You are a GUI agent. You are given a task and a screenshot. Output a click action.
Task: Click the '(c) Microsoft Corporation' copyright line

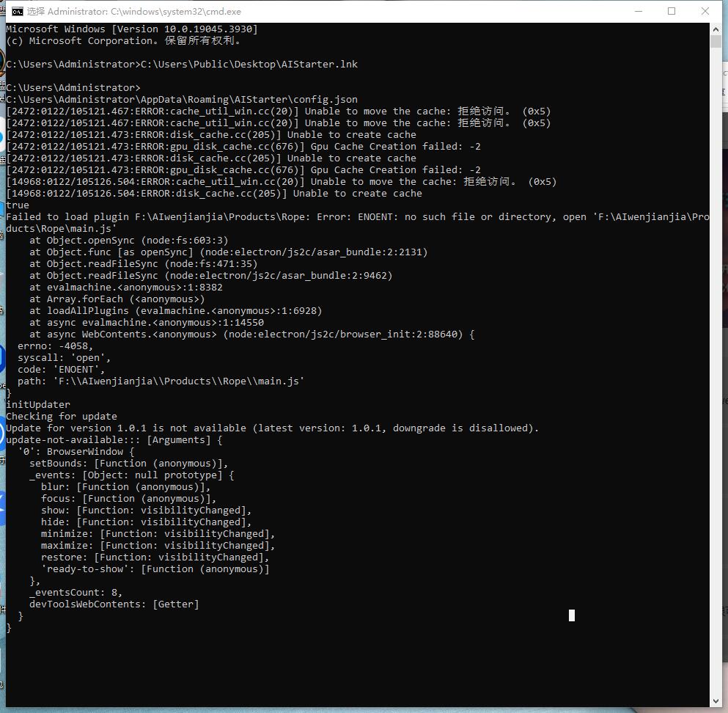[x=123, y=40]
